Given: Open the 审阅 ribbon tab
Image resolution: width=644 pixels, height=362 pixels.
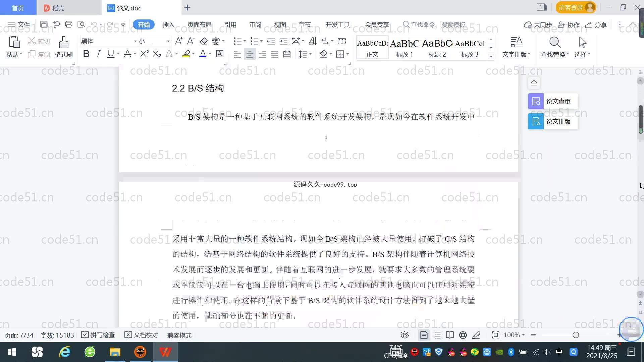Looking at the screenshot, I should pyautogui.click(x=255, y=24).
